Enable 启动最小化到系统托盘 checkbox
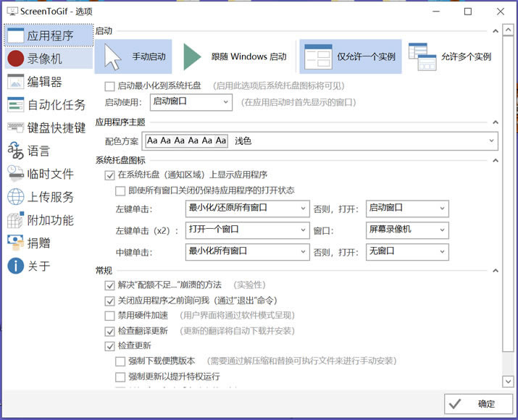 tap(109, 86)
